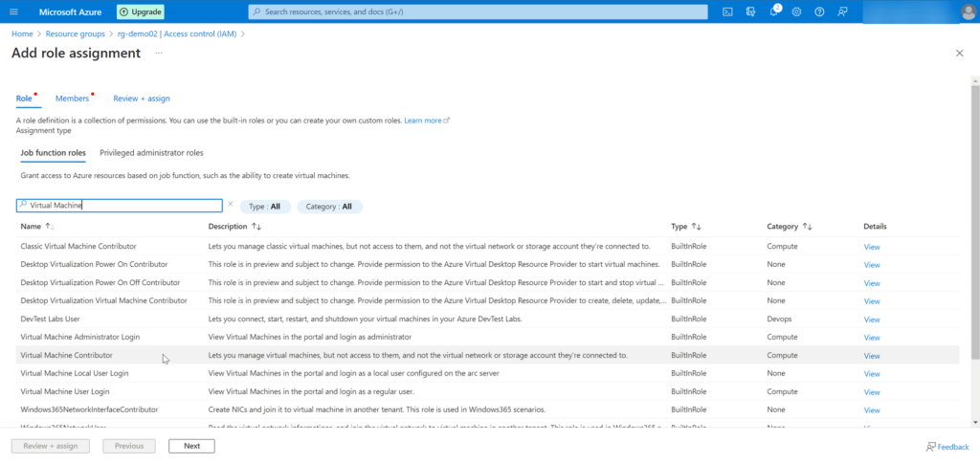Open the notifications bell
Viewport: 980px width, 464px height.
click(x=773, y=11)
